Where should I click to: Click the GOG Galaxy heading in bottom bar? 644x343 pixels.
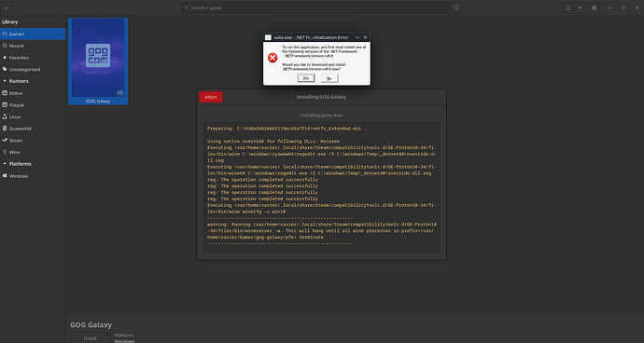tap(91, 325)
